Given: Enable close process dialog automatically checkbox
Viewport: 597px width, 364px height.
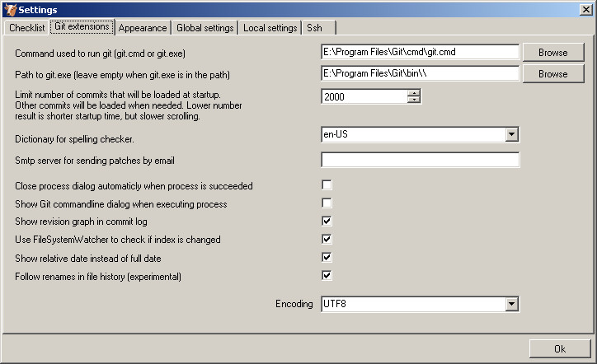Looking at the screenshot, I should (x=327, y=185).
